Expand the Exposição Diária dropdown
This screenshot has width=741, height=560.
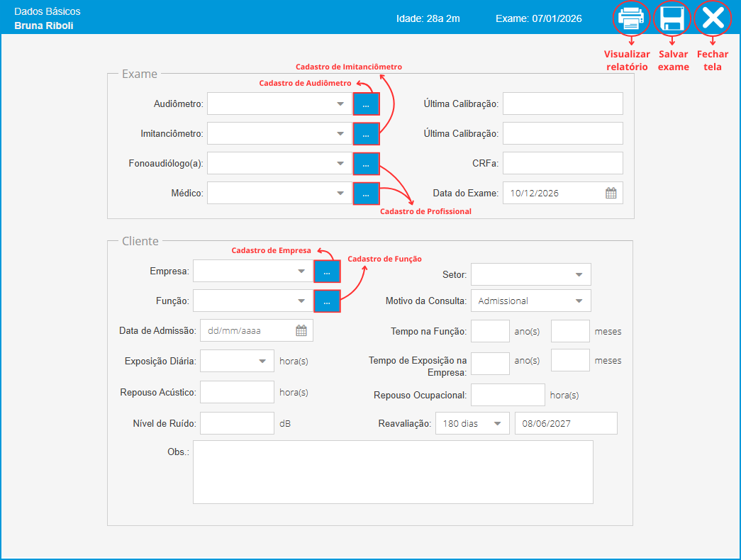coord(262,360)
